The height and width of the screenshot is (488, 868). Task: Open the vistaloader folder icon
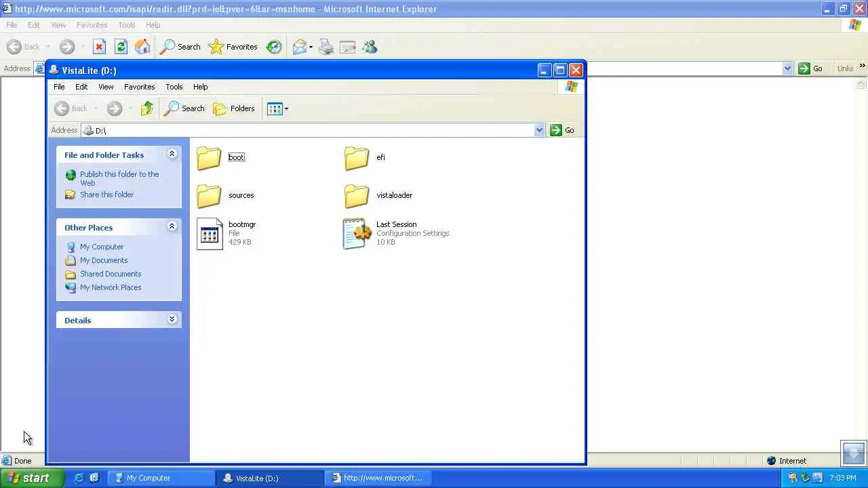click(357, 195)
